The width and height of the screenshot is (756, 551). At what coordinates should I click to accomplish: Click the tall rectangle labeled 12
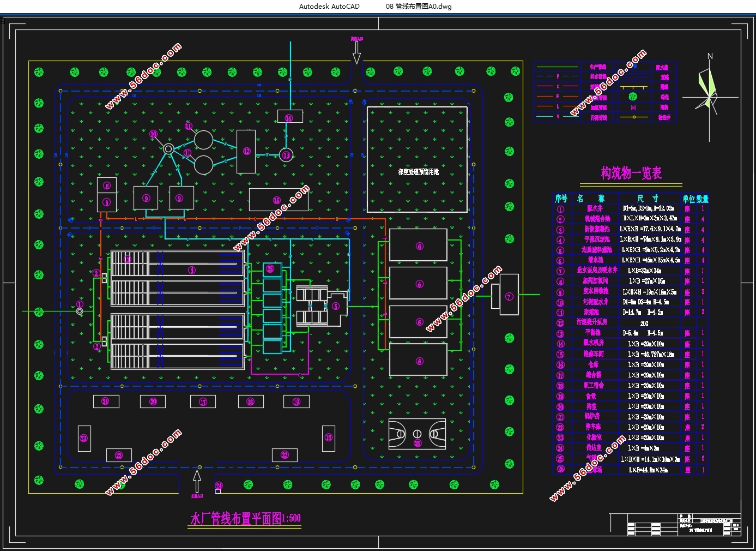[x=246, y=152]
